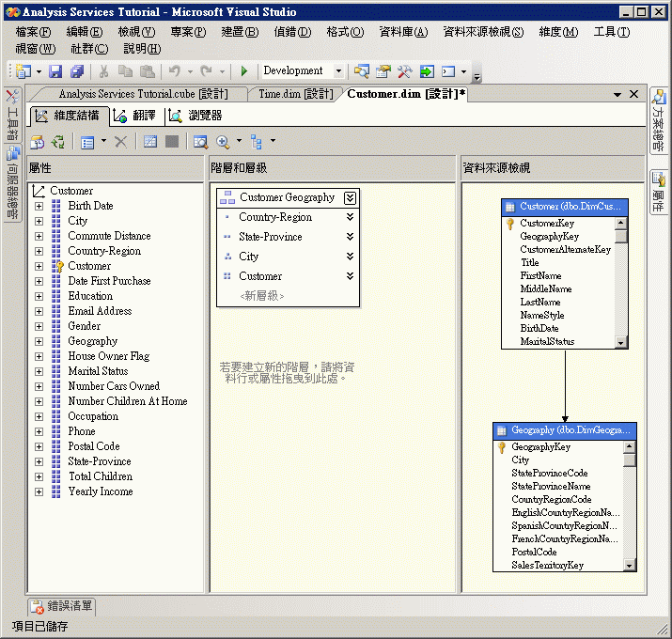672x639 pixels.
Task: Switch to Time.dim design tab
Action: pyautogui.click(x=296, y=94)
